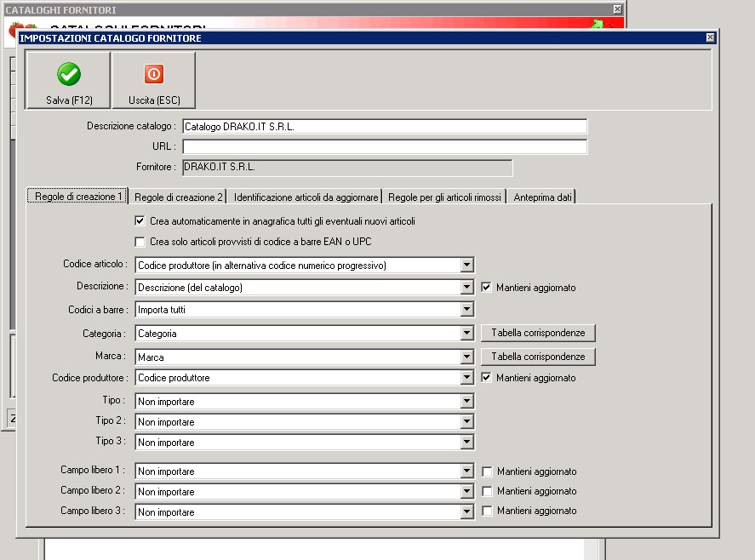Click the Uscita (ESC) button label
The height and width of the screenshot is (560, 755).
pos(154,100)
